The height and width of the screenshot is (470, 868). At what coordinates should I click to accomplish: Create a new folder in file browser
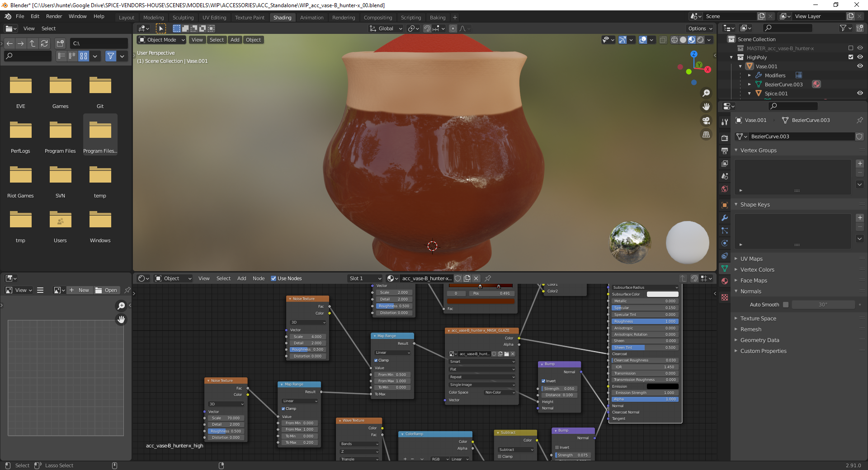coord(60,43)
